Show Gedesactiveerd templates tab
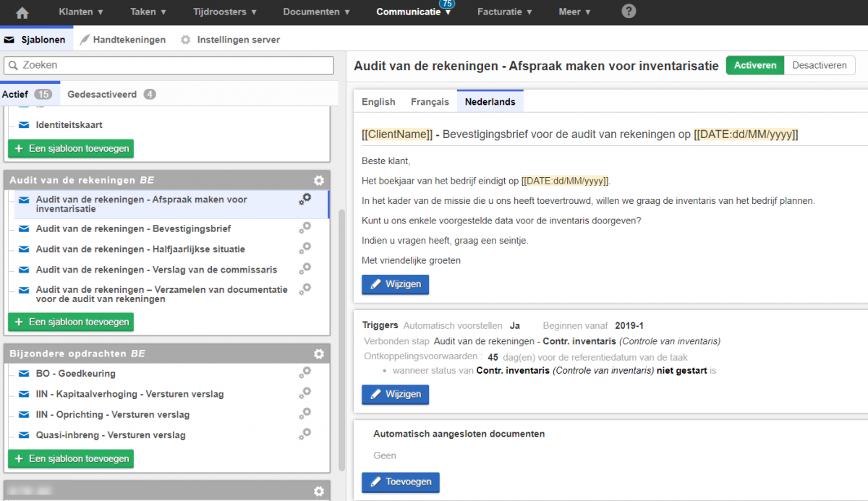This screenshot has height=501, width=868. coord(111,94)
